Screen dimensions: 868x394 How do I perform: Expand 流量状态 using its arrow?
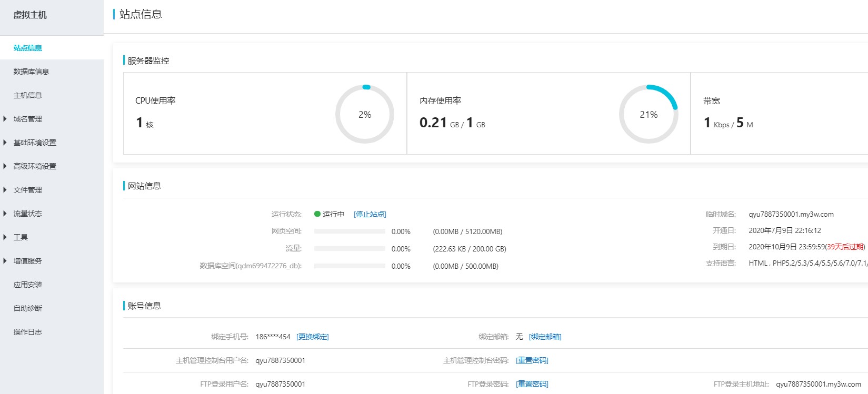click(x=5, y=214)
